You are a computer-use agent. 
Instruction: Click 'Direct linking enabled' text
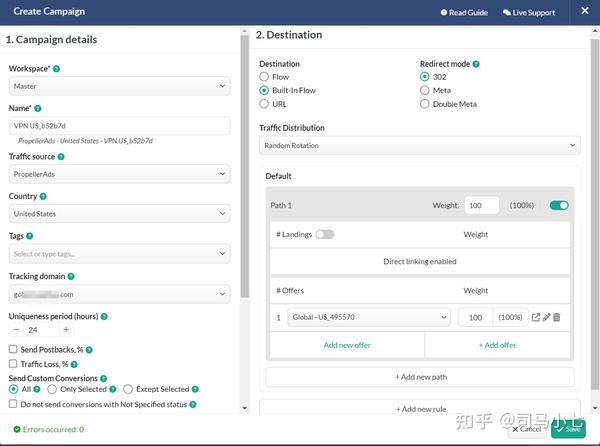pyautogui.click(x=420, y=262)
